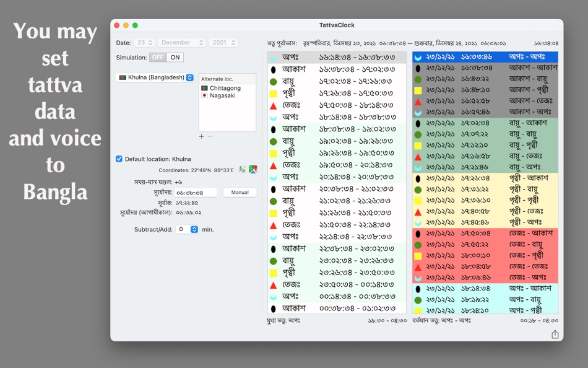This screenshot has width=588, height=368.
Task: Click crescent icon in আকাশ - অপঃ row
Action: point(418,112)
